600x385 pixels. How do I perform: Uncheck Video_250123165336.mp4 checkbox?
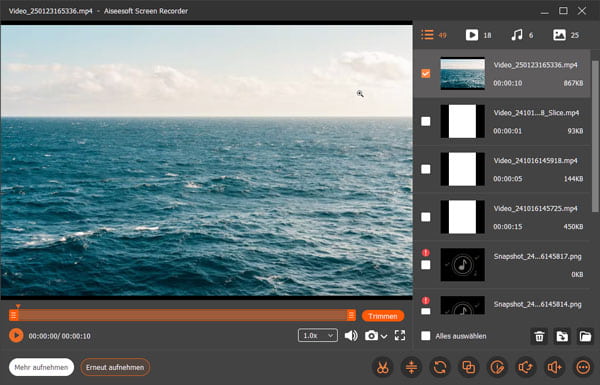pyautogui.click(x=426, y=73)
